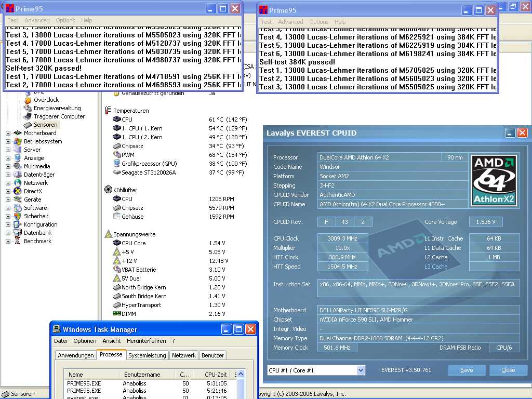Click the CPU Clock value 3009.3 MHz
Viewport: 532px width, 399px height.
342,238
